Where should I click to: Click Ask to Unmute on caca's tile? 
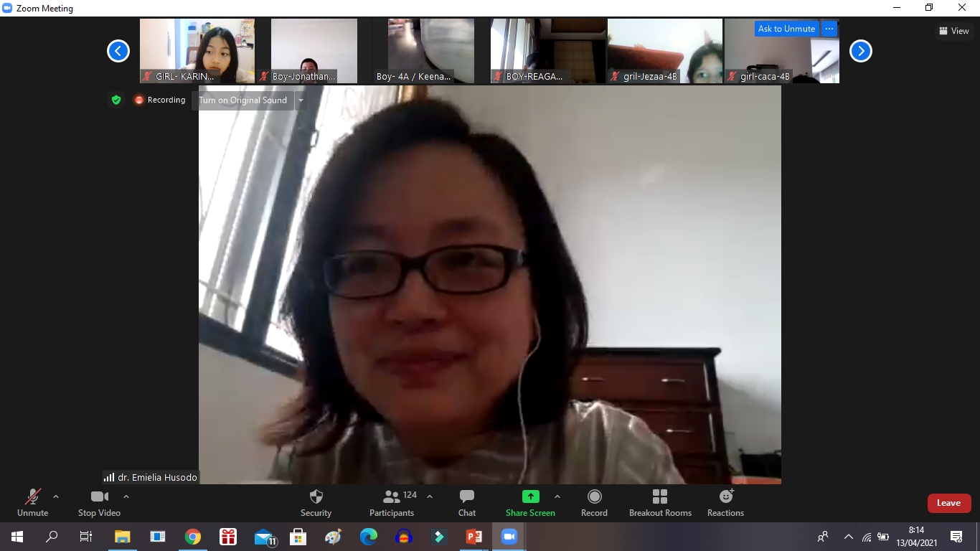(786, 29)
